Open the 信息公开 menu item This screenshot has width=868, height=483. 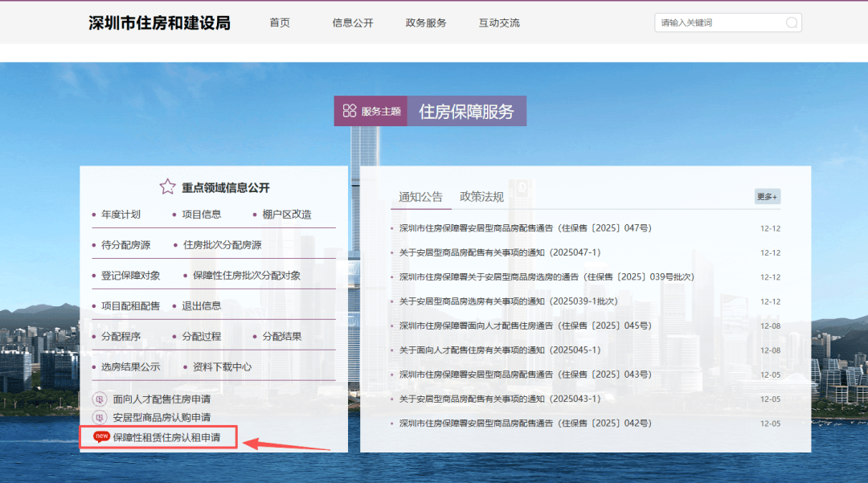pos(353,23)
